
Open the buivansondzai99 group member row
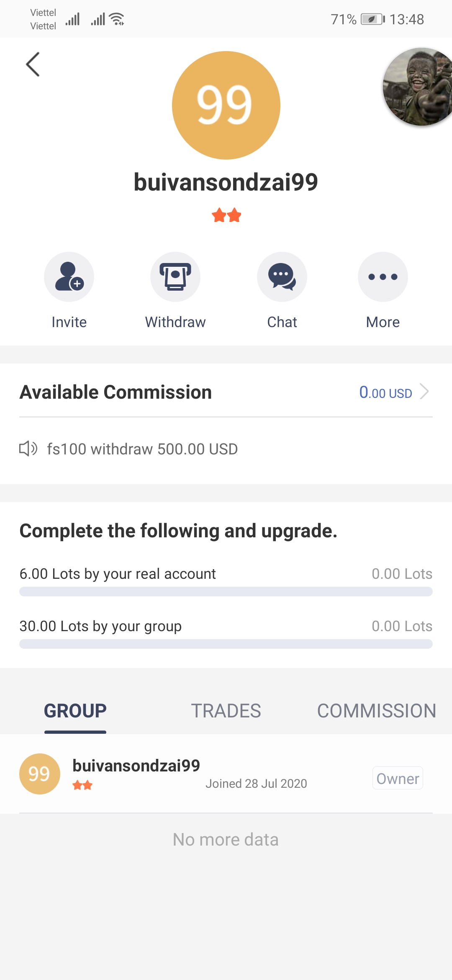[x=226, y=774]
